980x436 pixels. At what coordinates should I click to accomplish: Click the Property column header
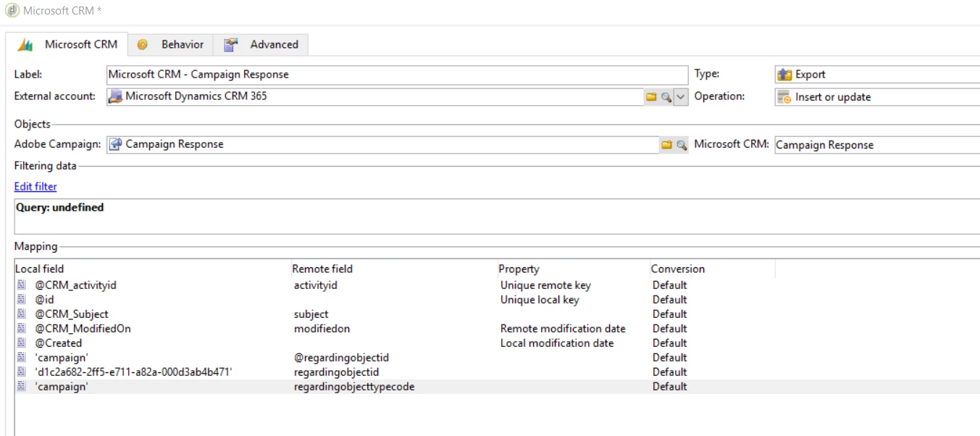tap(573, 269)
